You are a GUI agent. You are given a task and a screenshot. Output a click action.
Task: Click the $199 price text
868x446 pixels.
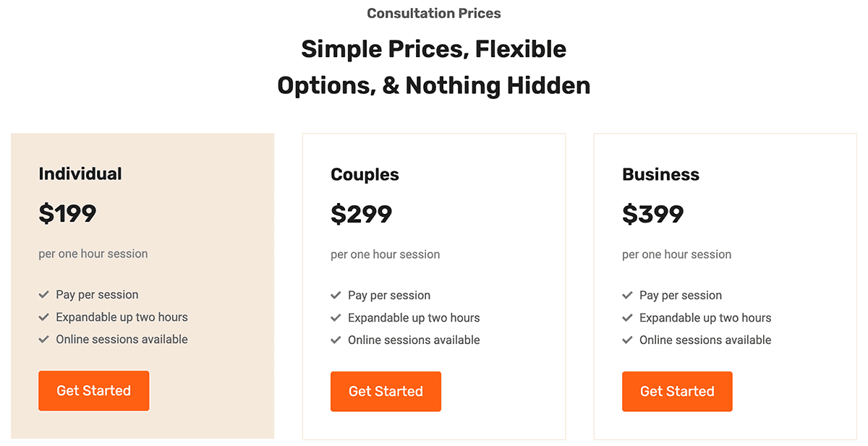[67, 214]
